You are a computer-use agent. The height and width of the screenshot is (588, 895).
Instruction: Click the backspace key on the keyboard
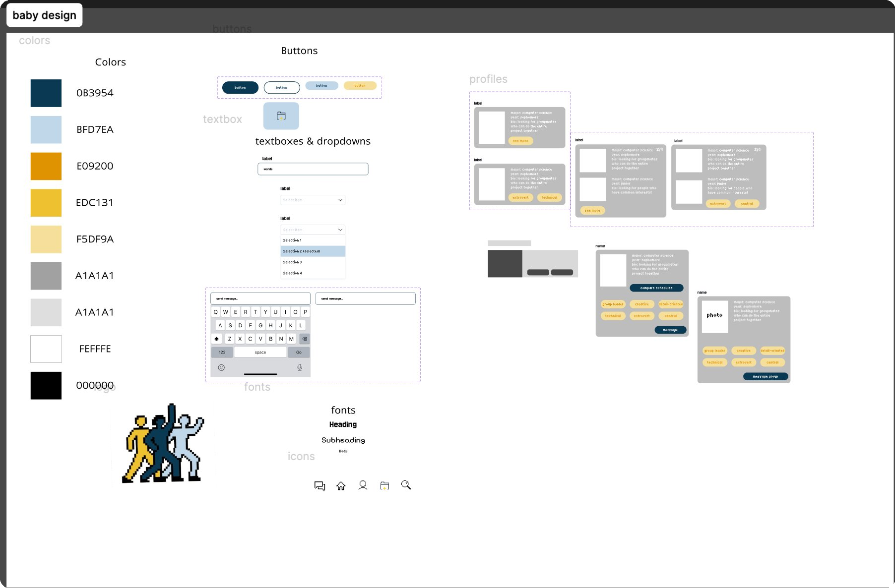pos(305,339)
